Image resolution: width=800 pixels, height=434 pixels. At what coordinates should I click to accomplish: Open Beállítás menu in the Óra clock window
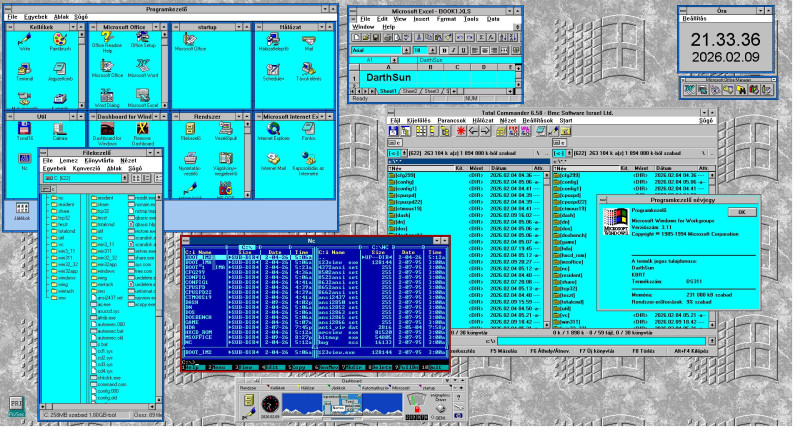point(695,18)
